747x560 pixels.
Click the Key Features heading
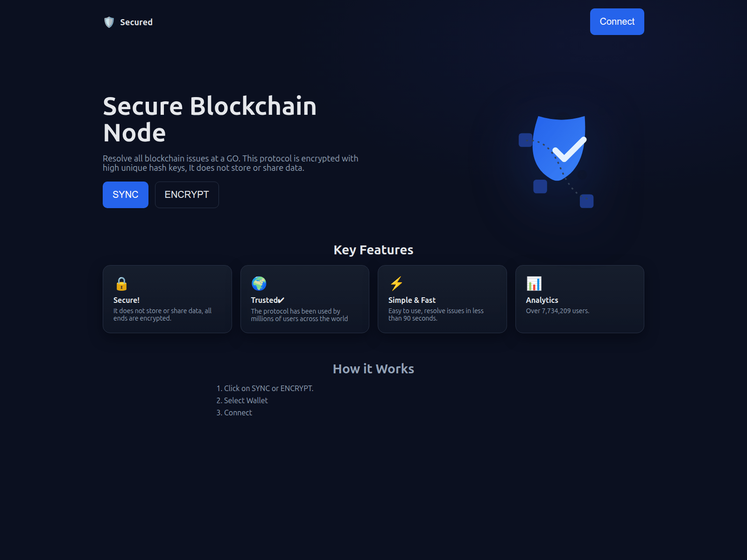[x=373, y=250]
